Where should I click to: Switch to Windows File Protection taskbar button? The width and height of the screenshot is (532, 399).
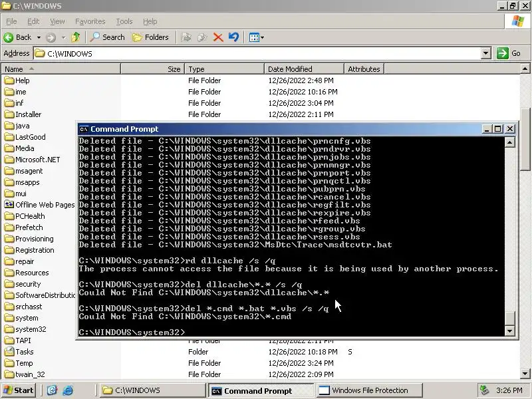370,390
